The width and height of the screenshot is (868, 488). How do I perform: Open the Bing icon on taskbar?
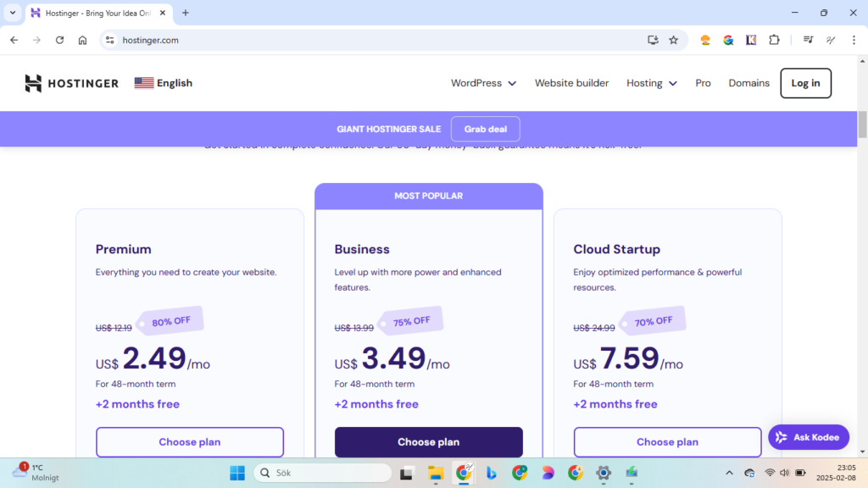(x=491, y=473)
